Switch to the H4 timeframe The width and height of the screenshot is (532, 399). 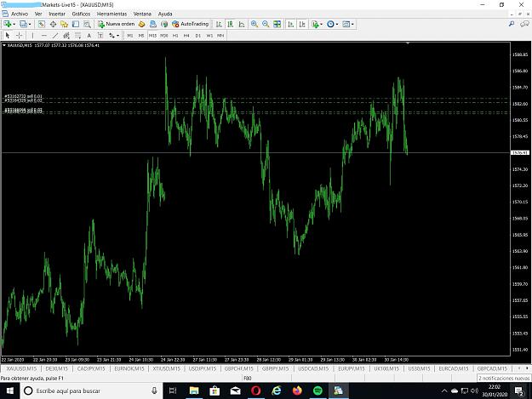[186, 35]
